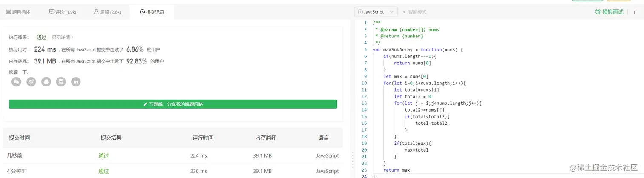Click 'let total2 = 0' code line
644x178 pixels.
pos(412,96)
